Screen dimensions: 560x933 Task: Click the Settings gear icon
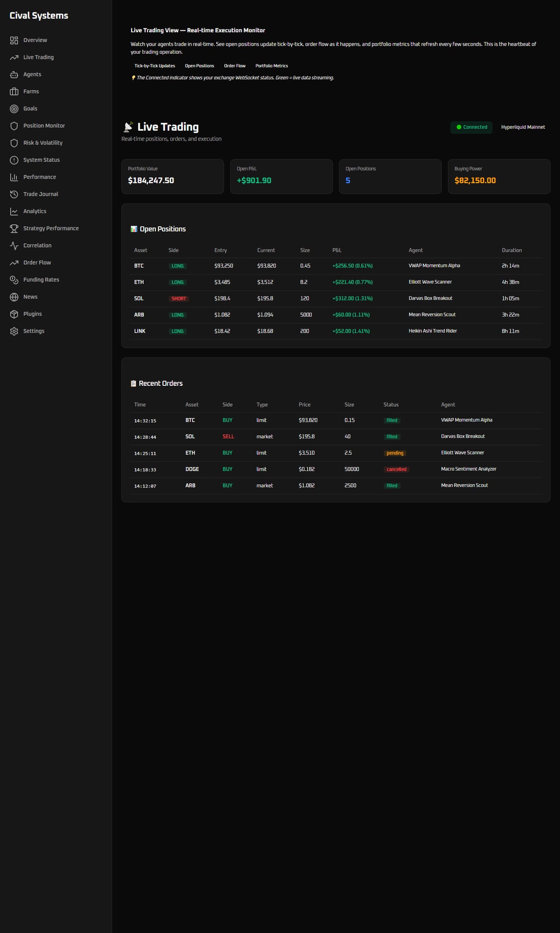pyautogui.click(x=14, y=331)
